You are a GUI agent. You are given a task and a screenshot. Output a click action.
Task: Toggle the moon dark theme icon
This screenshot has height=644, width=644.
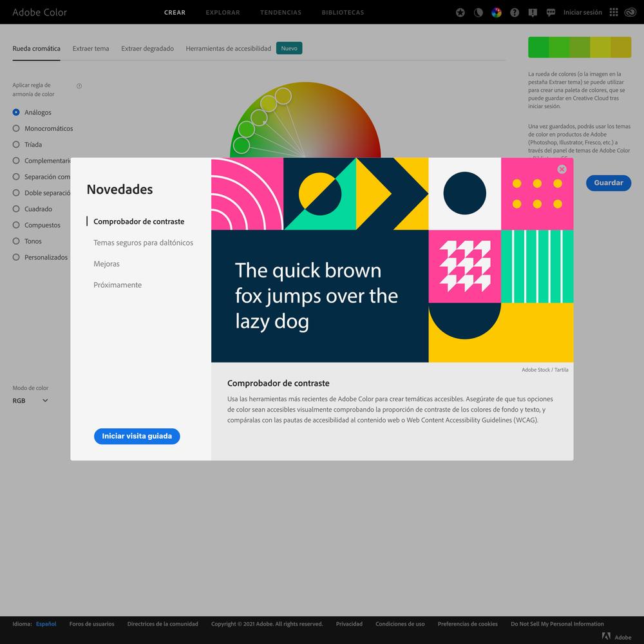click(478, 12)
